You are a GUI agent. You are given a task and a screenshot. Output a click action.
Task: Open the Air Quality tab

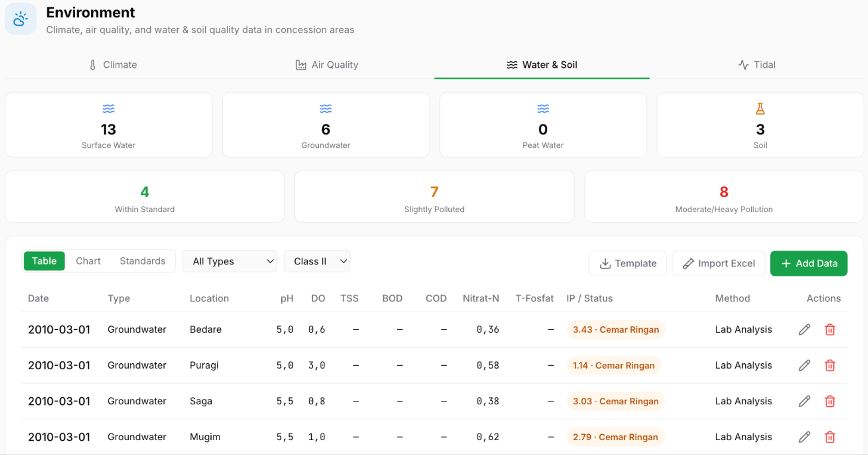tap(327, 65)
